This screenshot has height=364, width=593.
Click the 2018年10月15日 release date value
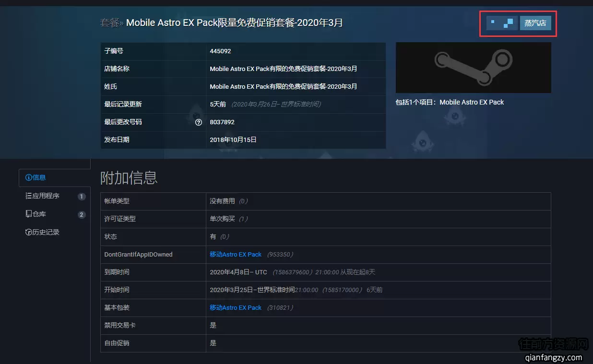pos(233,140)
